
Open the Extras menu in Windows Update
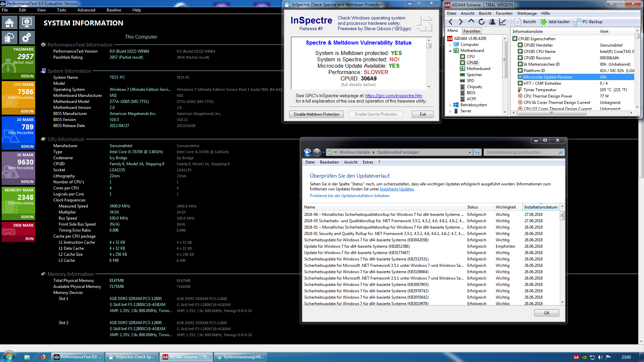pos(368,162)
